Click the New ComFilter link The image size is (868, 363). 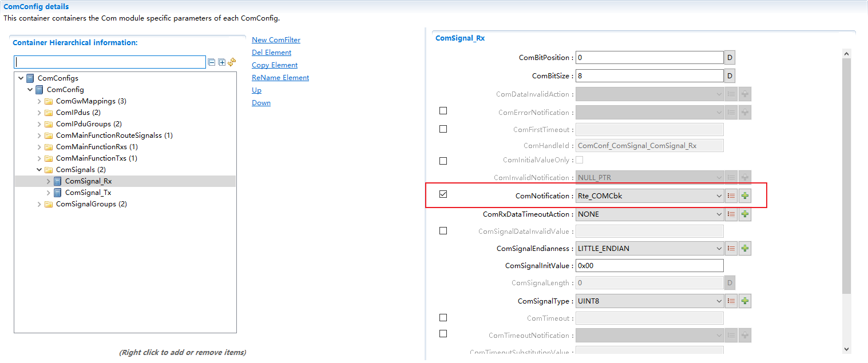pos(276,40)
